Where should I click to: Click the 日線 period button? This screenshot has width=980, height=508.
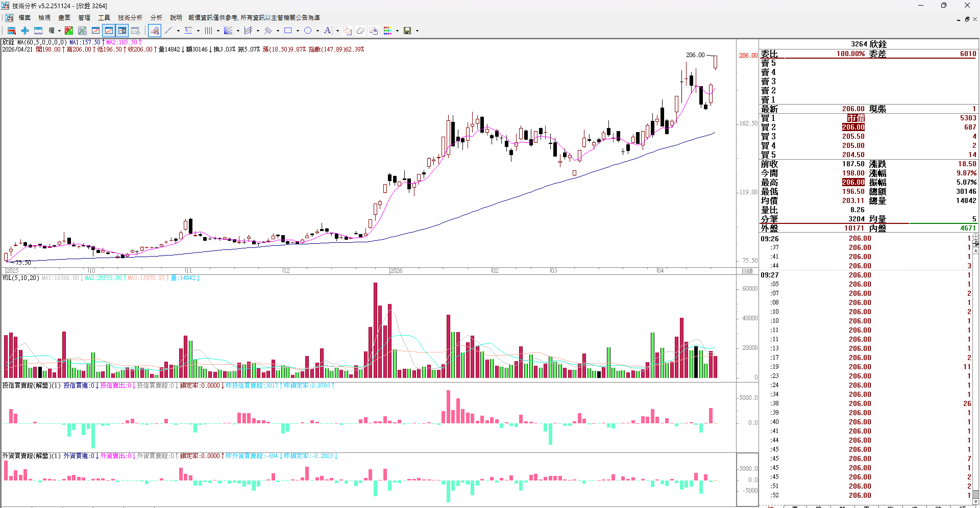pyautogui.click(x=747, y=271)
